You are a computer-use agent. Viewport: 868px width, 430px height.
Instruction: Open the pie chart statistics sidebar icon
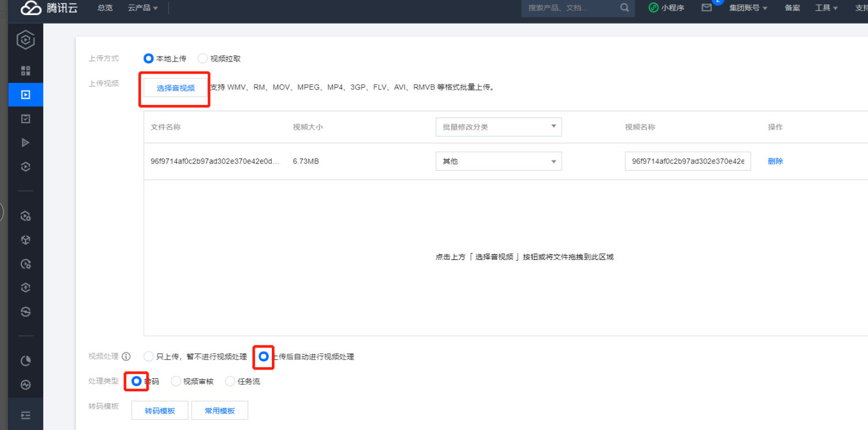25,361
